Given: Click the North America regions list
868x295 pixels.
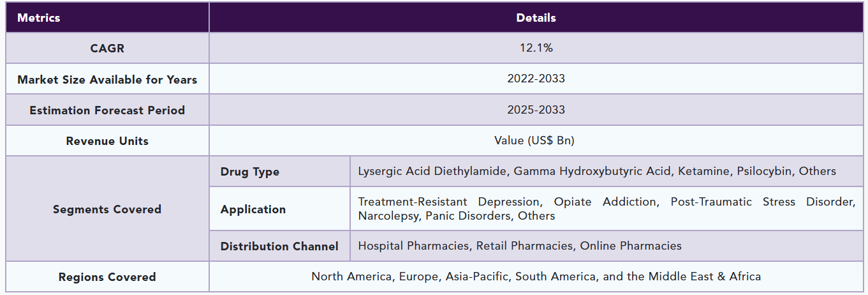Looking at the screenshot, I should click(x=536, y=276).
